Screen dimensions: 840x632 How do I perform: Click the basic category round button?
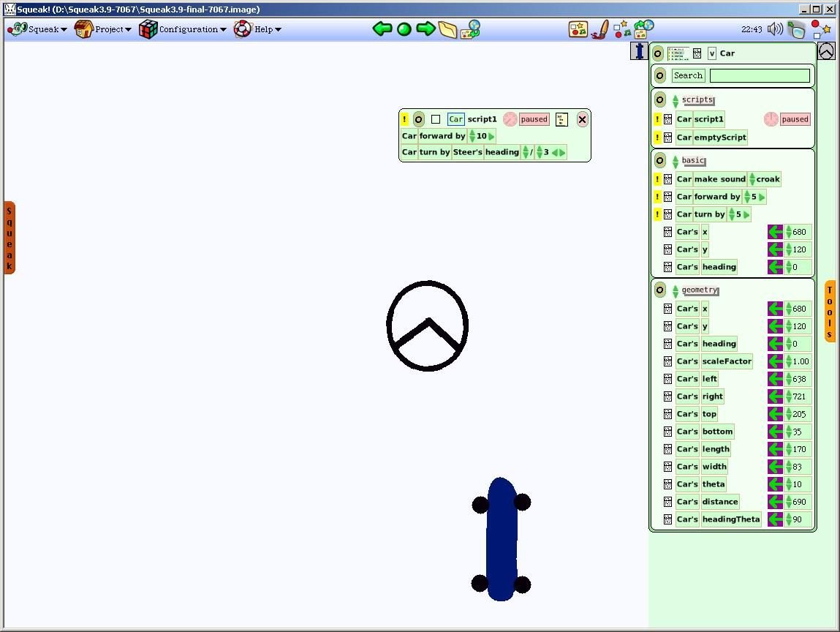coord(660,160)
